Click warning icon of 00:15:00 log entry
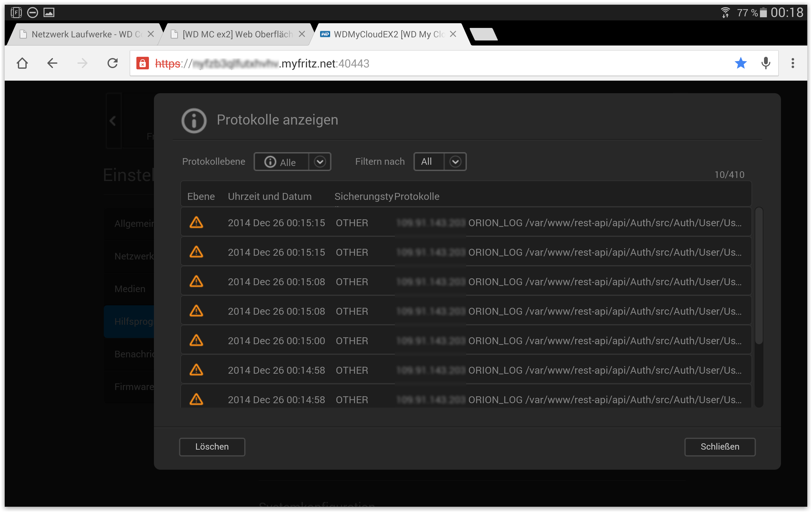The image size is (812, 513). tap(196, 340)
